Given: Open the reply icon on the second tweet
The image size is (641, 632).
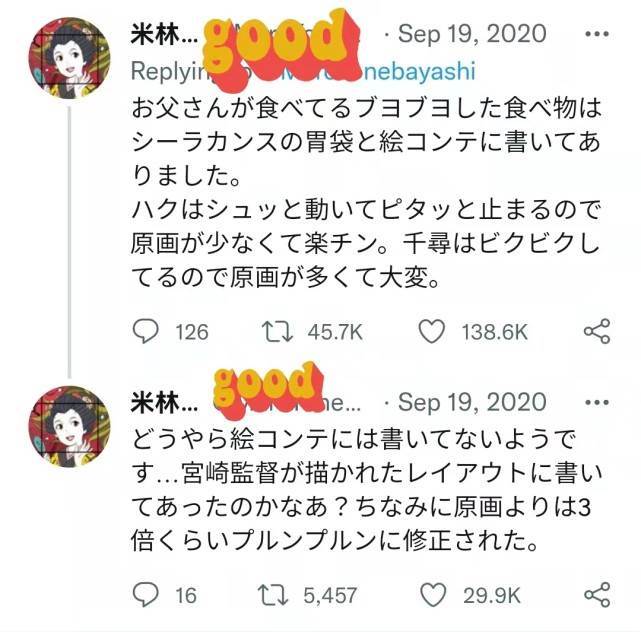Looking at the screenshot, I should [x=146, y=594].
